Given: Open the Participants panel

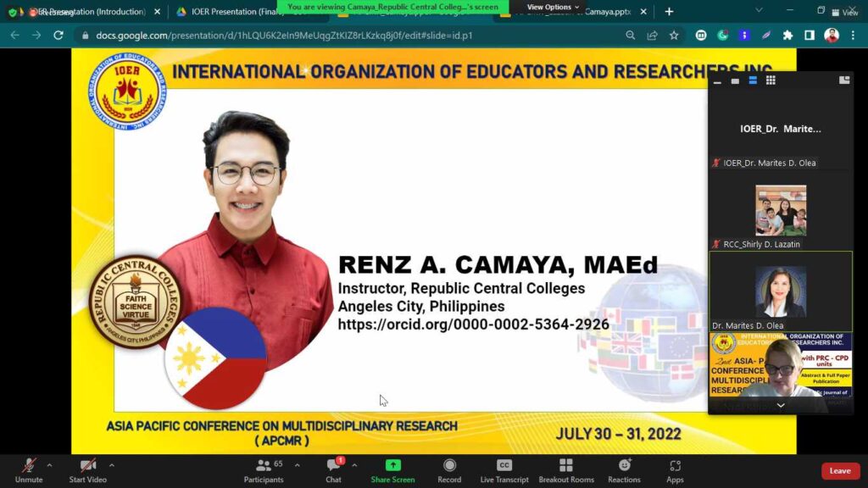Looking at the screenshot, I should pyautogui.click(x=264, y=469).
